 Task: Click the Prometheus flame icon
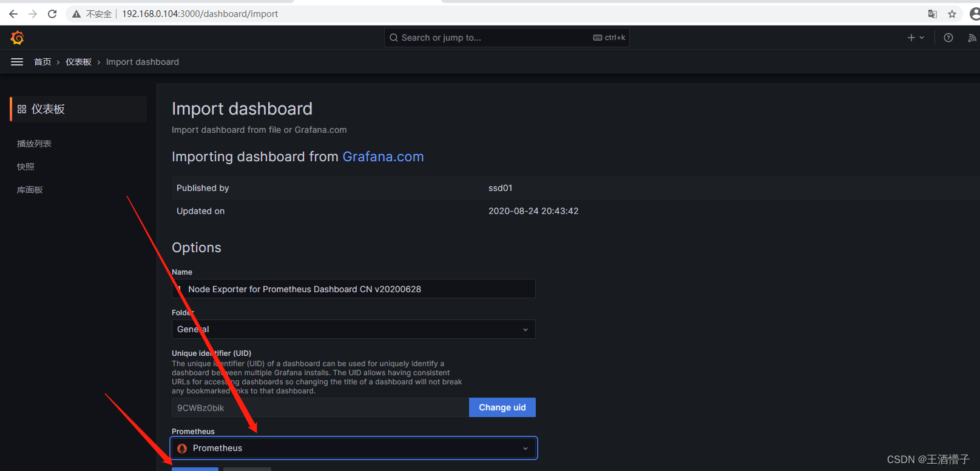click(x=182, y=449)
